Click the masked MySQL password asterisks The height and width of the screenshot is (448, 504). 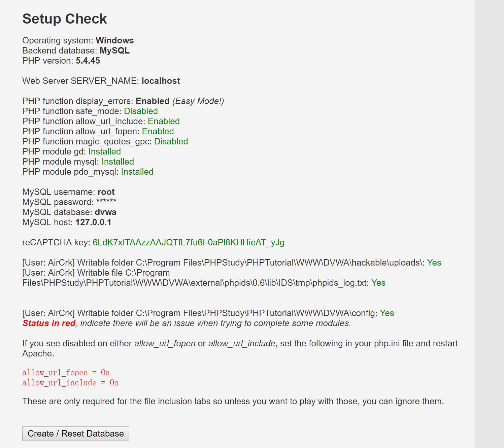pyautogui.click(x=106, y=201)
